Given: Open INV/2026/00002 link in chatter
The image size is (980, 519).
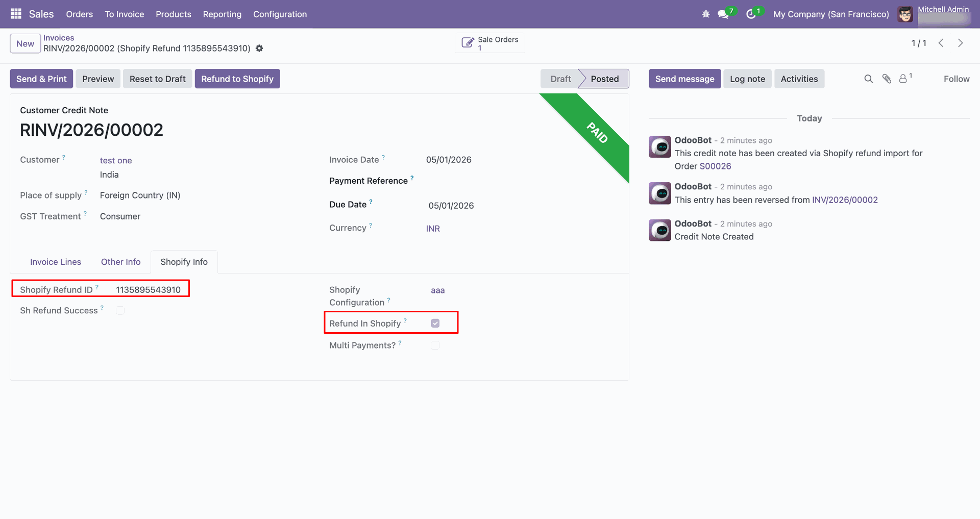Looking at the screenshot, I should click(x=845, y=200).
